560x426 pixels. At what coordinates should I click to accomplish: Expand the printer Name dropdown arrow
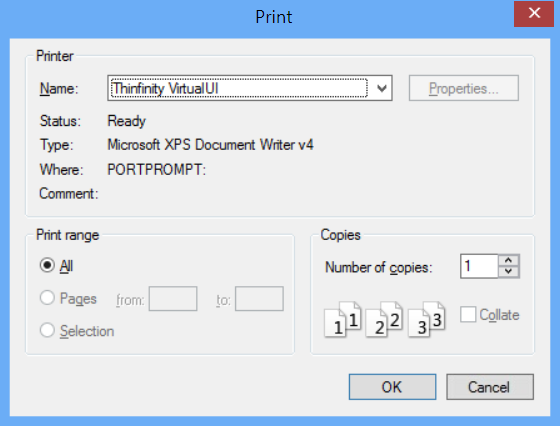click(382, 88)
